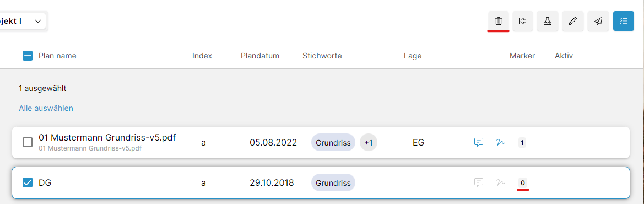Toggle the header select-all checkbox

(x=28, y=56)
